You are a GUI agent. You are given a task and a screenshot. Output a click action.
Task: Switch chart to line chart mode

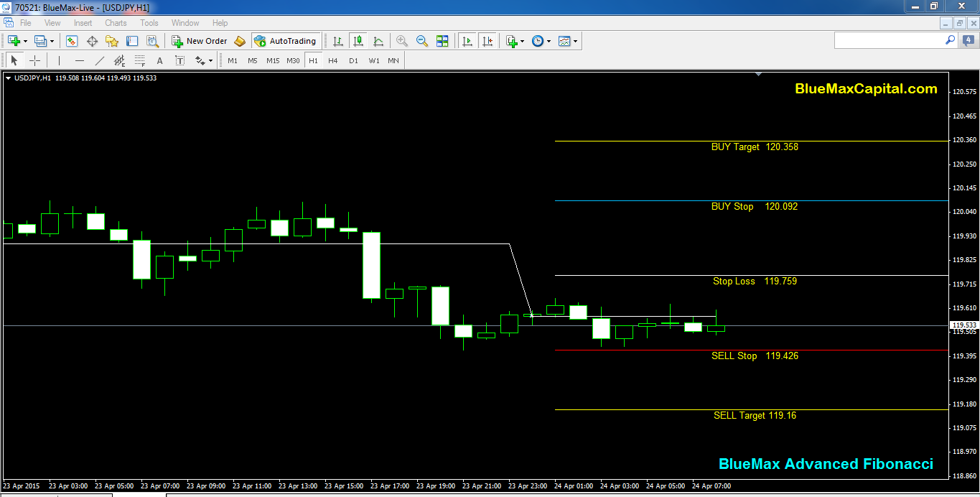(x=378, y=41)
